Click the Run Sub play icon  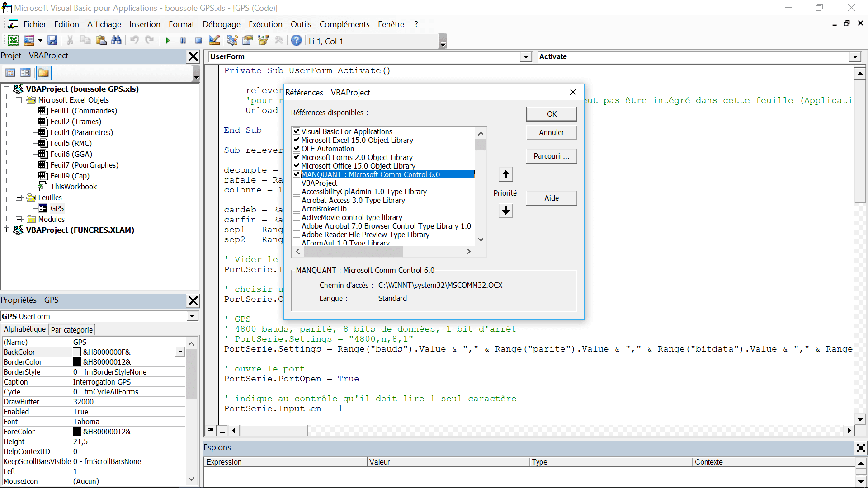[x=168, y=41]
